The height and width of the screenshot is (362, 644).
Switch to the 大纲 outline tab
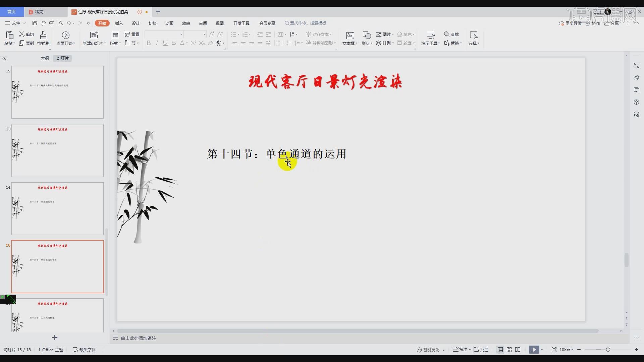(45, 58)
